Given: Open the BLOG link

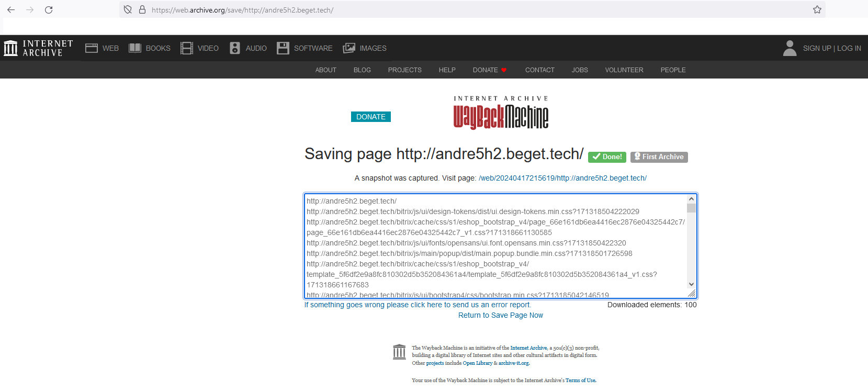Looking at the screenshot, I should point(362,70).
